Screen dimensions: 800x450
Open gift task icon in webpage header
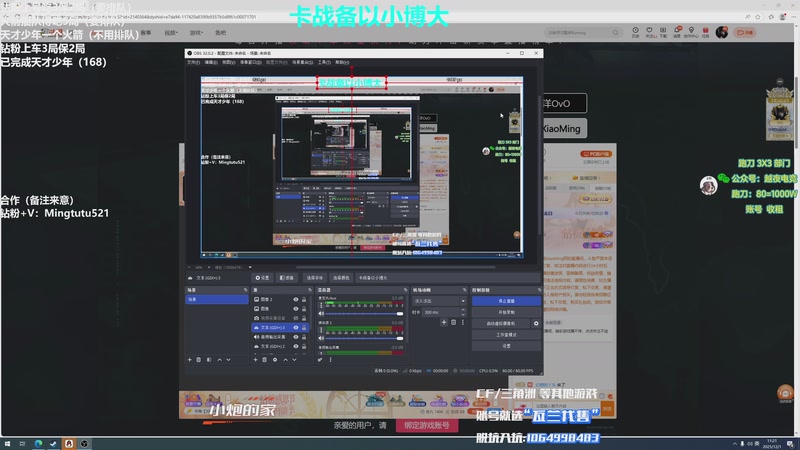pyautogui.click(x=706, y=31)
